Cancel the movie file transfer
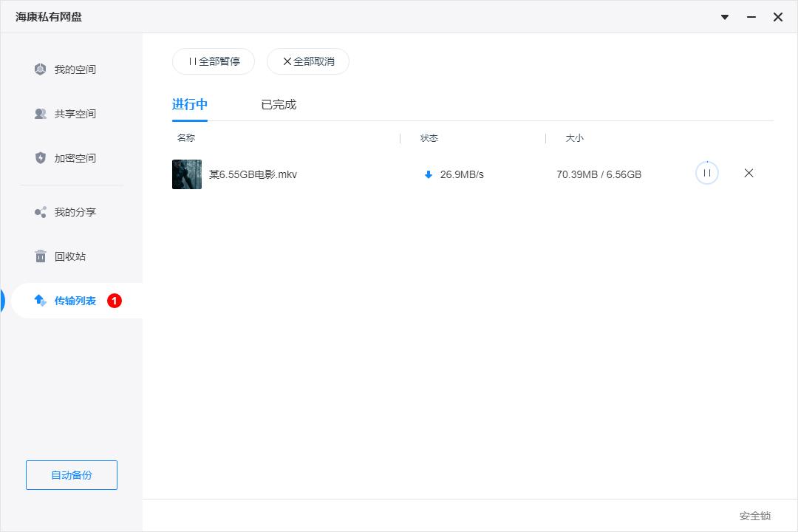Viewport: 798px width, 532px height. (748, 173)
